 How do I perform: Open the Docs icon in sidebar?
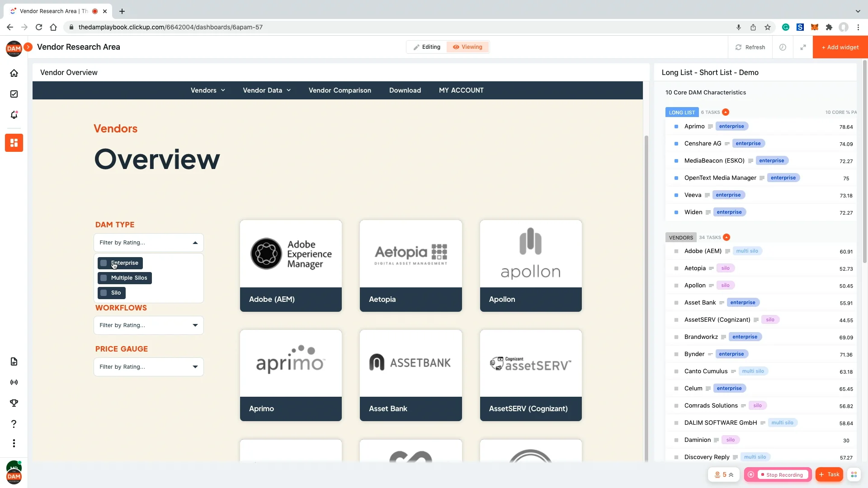click(14, 361)
